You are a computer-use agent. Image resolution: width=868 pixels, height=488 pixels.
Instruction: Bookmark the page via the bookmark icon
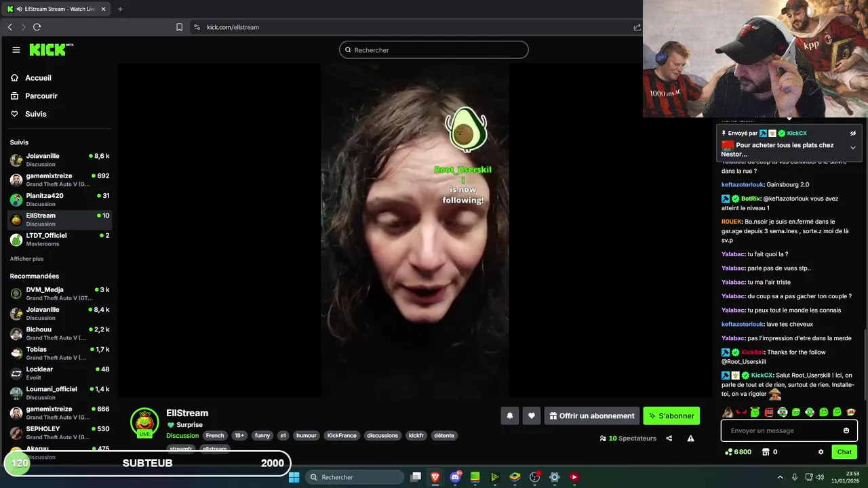[x=179, y=27]
